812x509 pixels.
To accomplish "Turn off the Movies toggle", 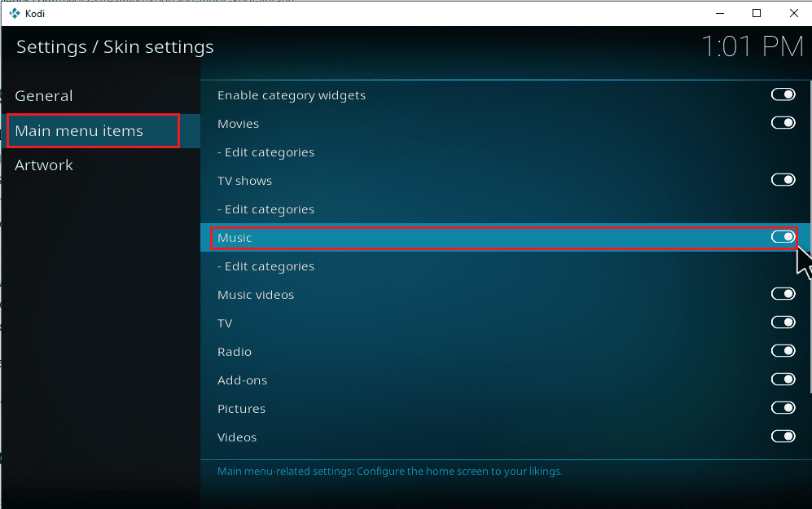I will 783,123.
